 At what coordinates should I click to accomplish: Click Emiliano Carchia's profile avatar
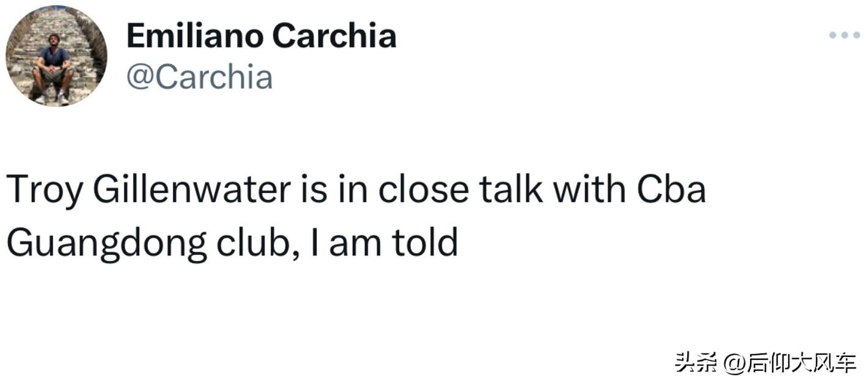pos(56,56)
